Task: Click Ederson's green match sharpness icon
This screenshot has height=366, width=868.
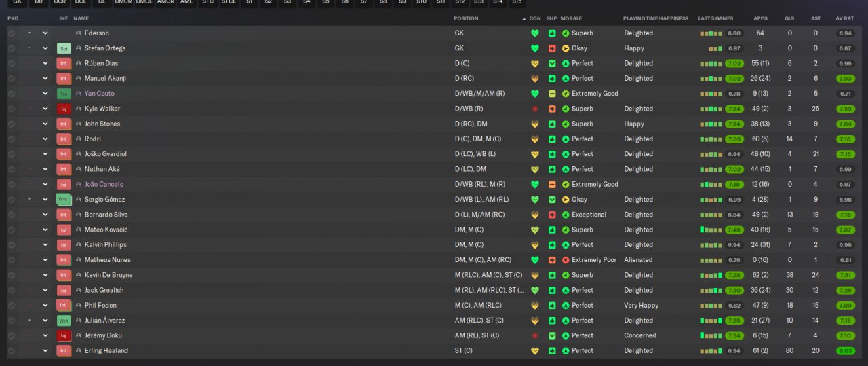Action: coord(552,33)
